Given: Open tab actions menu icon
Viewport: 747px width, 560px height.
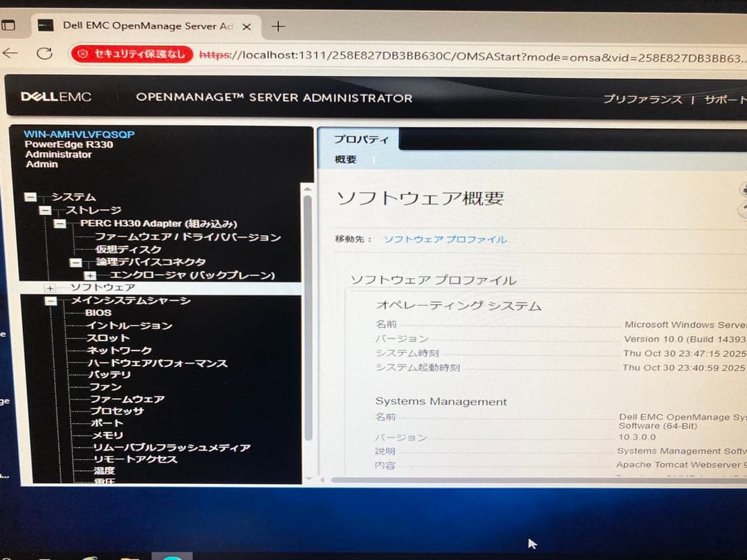Looking at the screenshot, I should tap(8, 25).
